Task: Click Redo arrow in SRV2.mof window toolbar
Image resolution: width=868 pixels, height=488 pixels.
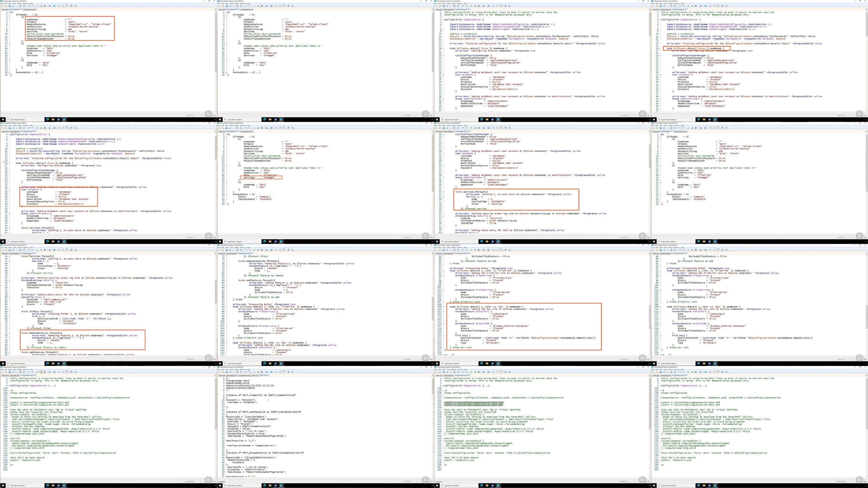Action: [x=250, y=372]
